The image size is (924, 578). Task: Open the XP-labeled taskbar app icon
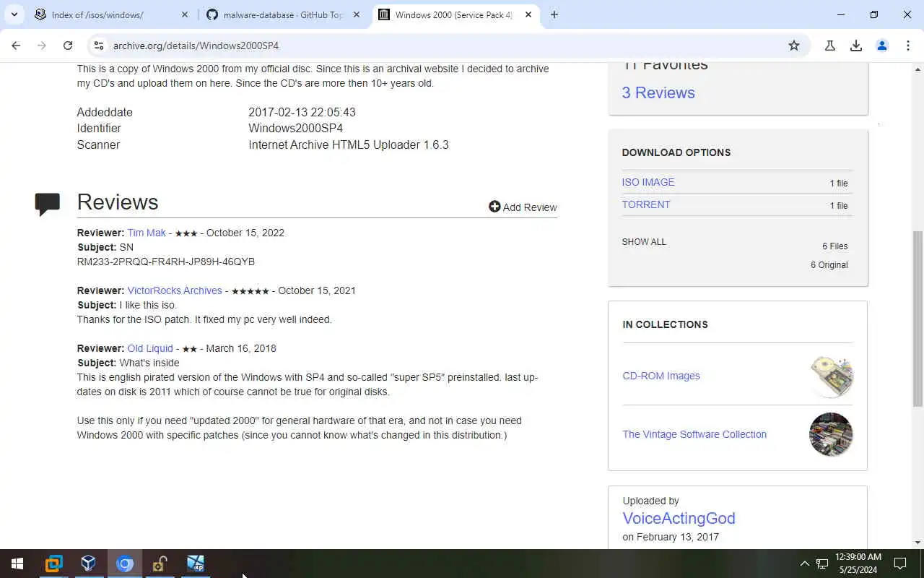pos(196,564)
